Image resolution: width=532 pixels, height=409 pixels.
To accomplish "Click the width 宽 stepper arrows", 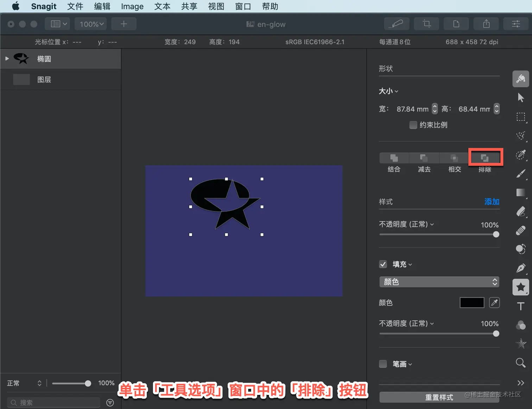I will [x=435, y=109].
